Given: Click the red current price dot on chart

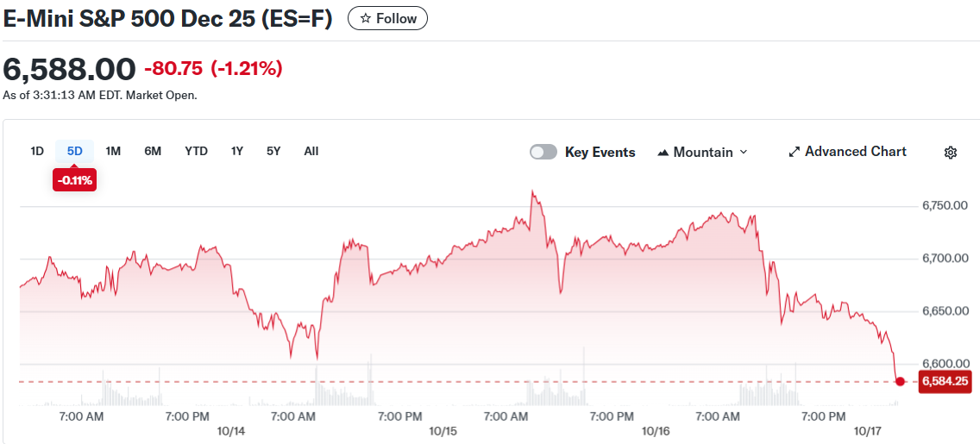Looking at the screenshot, I should [901, 381].
